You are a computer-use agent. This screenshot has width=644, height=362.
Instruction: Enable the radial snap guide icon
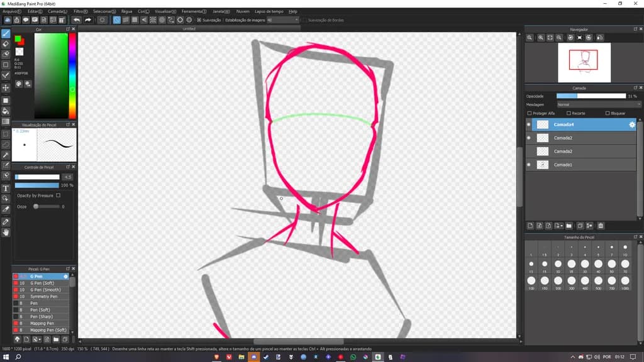pyautogui.click(x=153, y=19)
